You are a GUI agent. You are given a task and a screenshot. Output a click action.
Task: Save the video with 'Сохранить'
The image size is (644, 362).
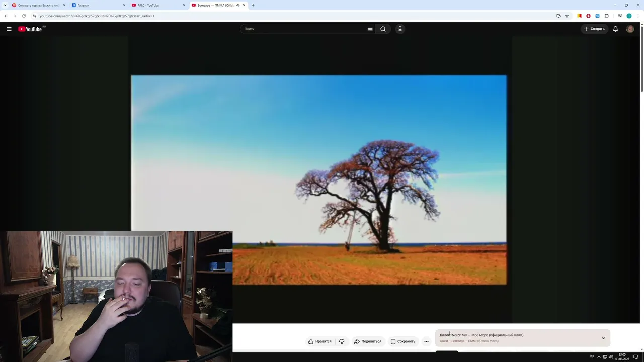pyautogui.click(x=403, y=341)
